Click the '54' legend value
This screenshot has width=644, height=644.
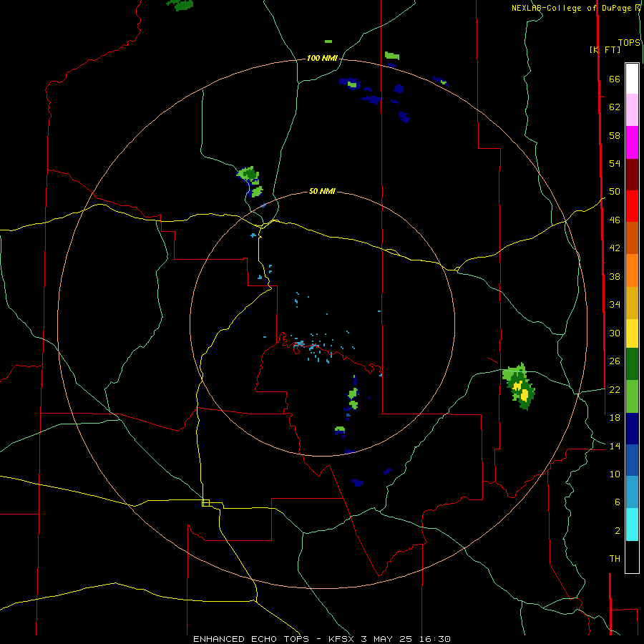point(615,163)
